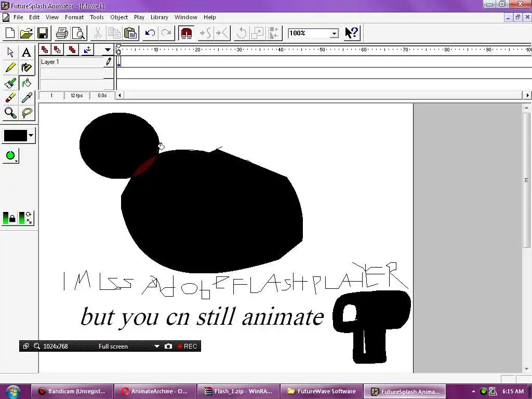Open the Object menu
532x399 pixels.
click(119, 17)
